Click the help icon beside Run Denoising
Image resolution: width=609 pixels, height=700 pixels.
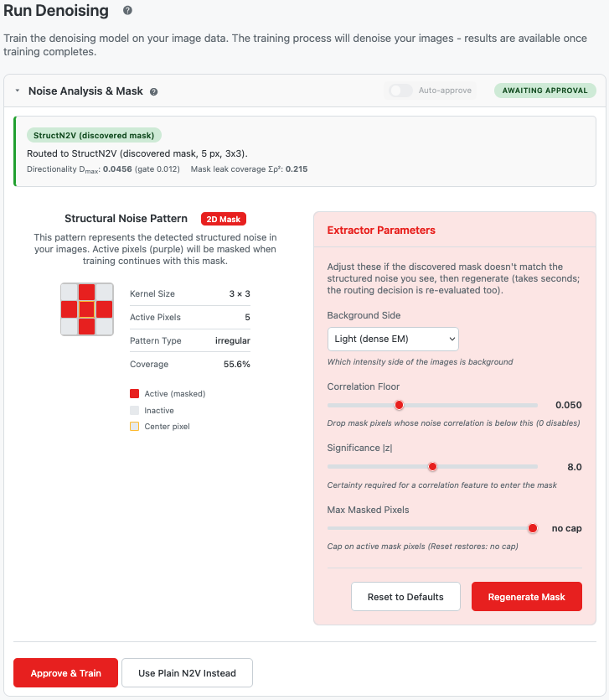tap(127, 10)
